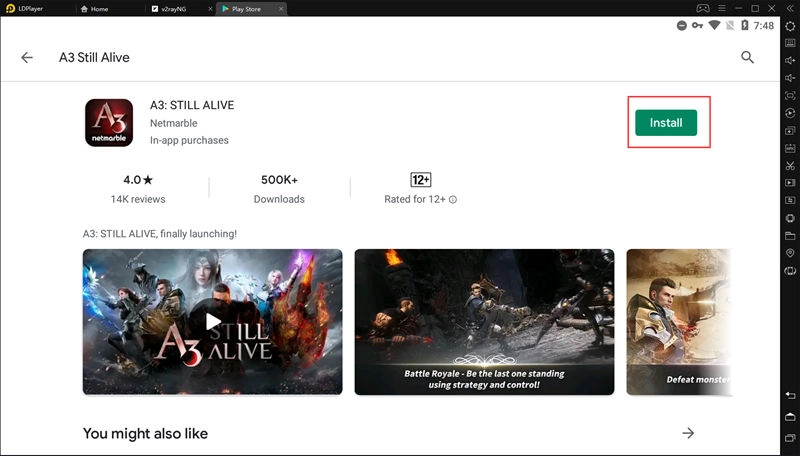Expand You might also like arrow
The width and height of the screenshot is (800, 456).
(688, 433)
